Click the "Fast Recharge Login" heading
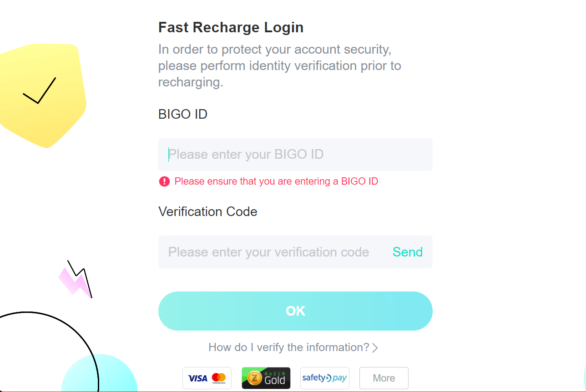Screen dimensions: 586x392 [231, 27]
